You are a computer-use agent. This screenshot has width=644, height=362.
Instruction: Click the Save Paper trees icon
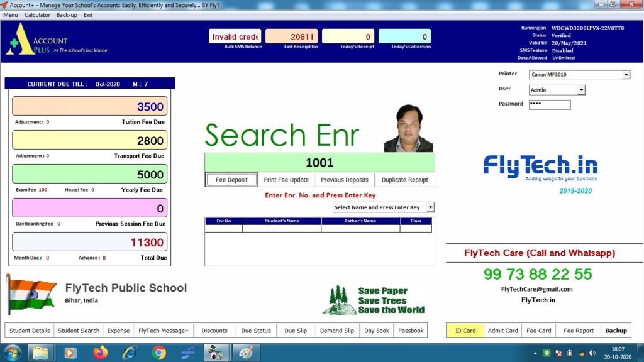[339, 300]
